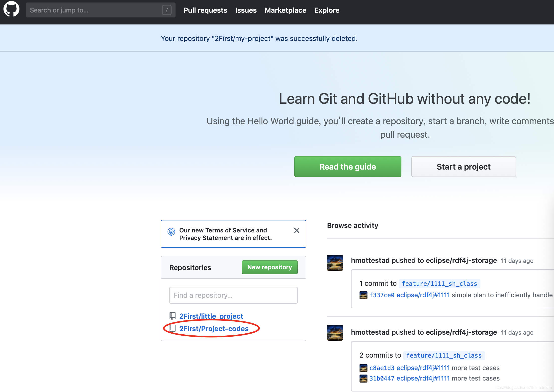Open commit f337ce0
Viewport: 554px width, 392px height.
coord(382,295)
